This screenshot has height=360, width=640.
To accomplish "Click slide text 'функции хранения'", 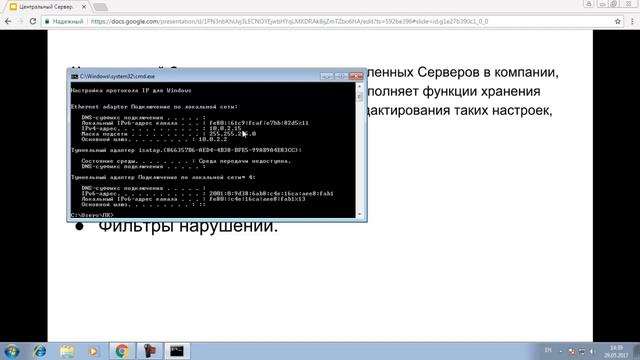I will pyautogui.click(x=481, y=91).
